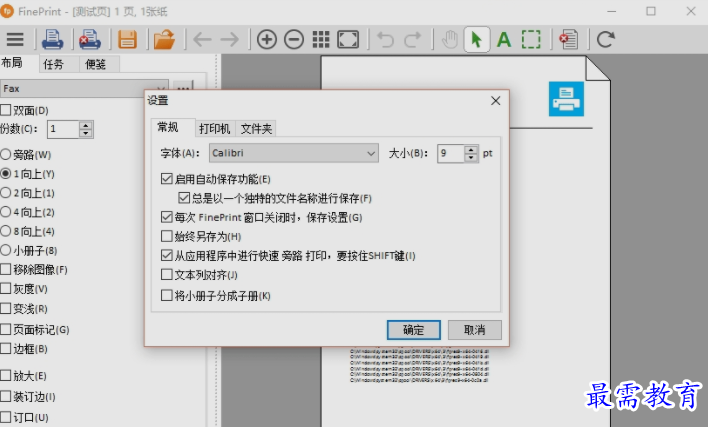The image size is (708, 427).
Task: Select 8向上 radio button
Action: pos(5,231)
